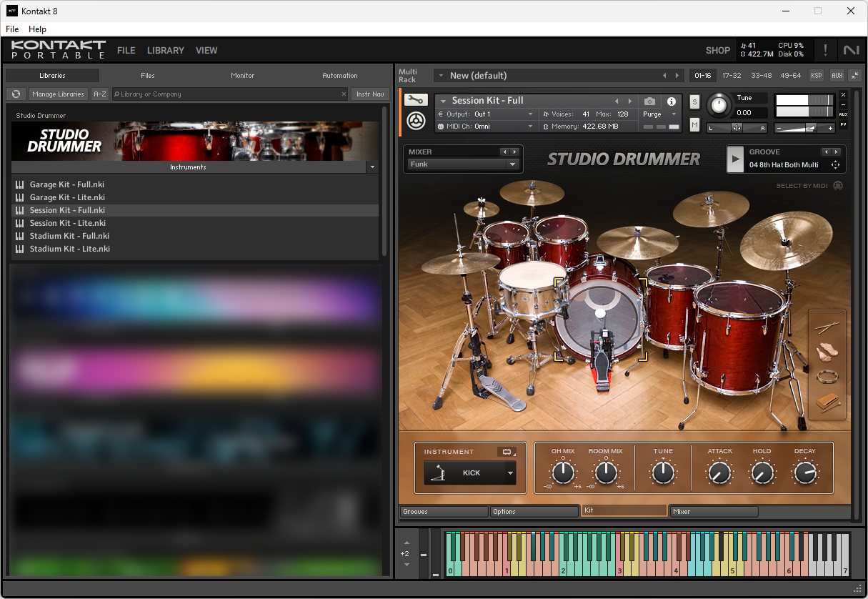Switch to the Mixer tab

point(714,512)
